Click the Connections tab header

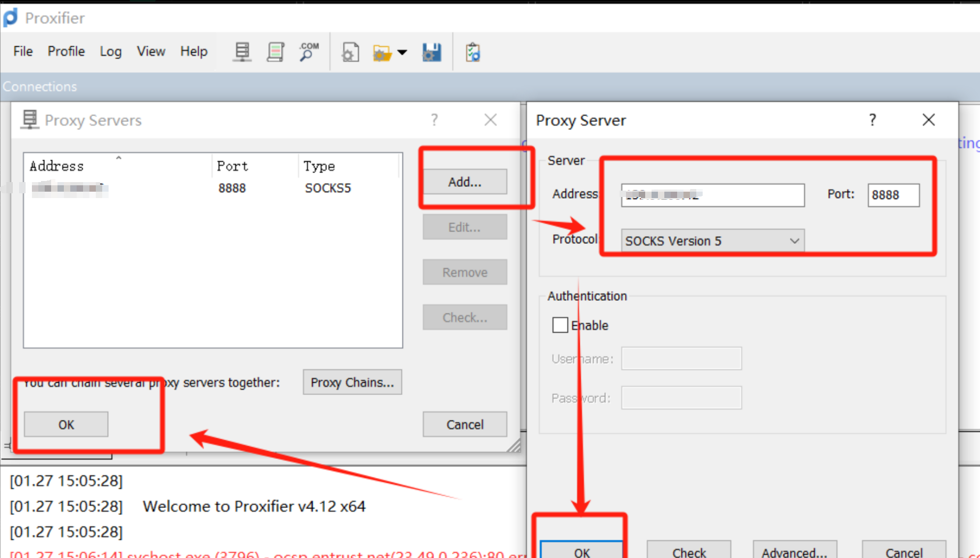click(x=40, y=86)
